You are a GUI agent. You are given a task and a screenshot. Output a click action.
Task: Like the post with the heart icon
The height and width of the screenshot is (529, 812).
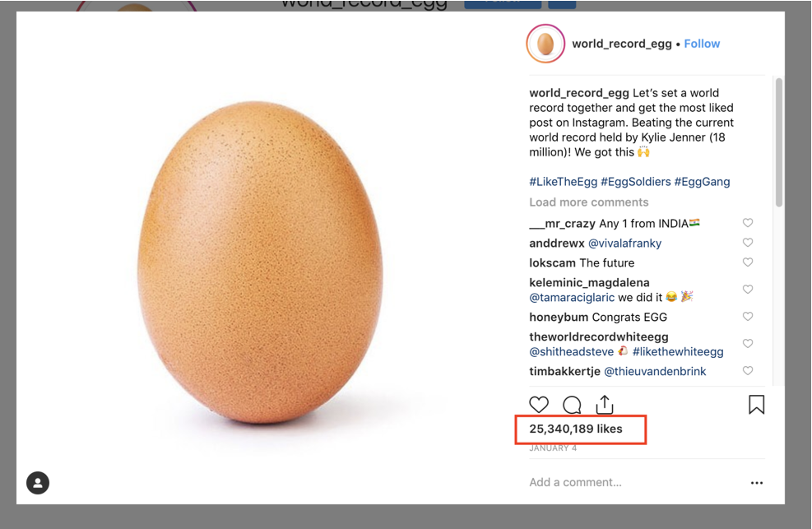[539, 404]
